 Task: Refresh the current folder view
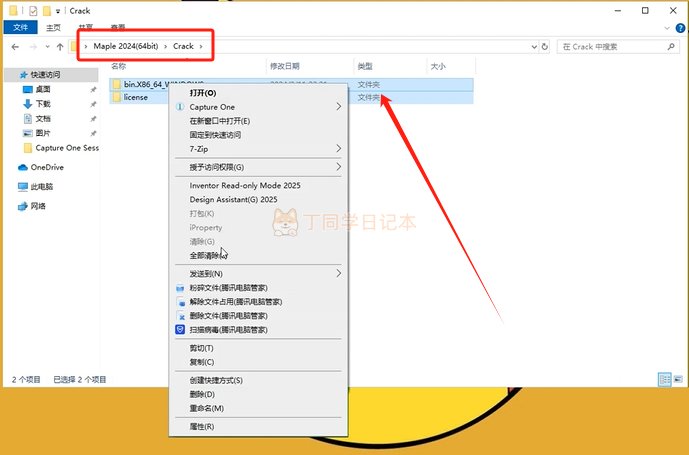click(545, 47)
